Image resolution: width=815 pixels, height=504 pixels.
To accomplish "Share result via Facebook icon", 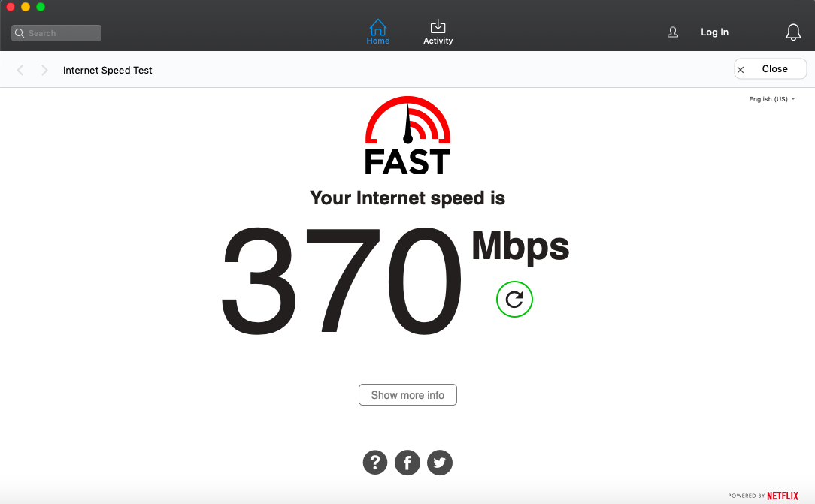I will (x=407, y=462).
